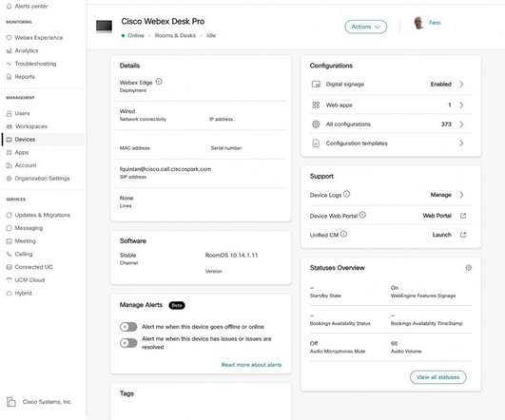This screenshot has width=505, height=420.
Task: Click the Connected UC icon
Action: 9,267
